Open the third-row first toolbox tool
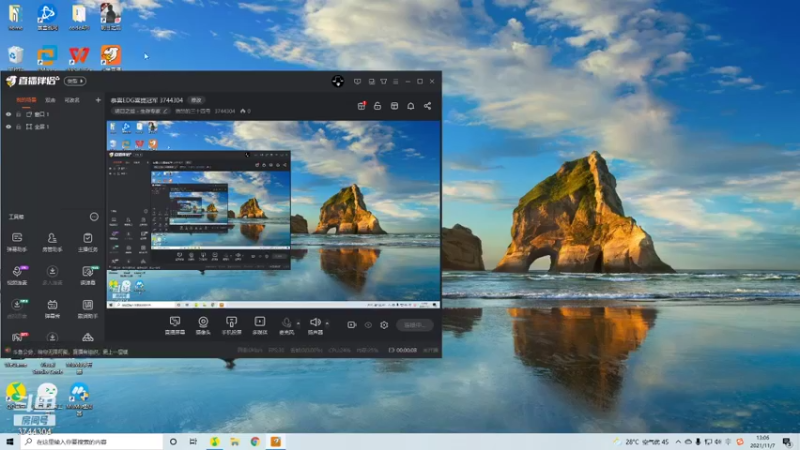800x450 pixels. coord(17,309)
